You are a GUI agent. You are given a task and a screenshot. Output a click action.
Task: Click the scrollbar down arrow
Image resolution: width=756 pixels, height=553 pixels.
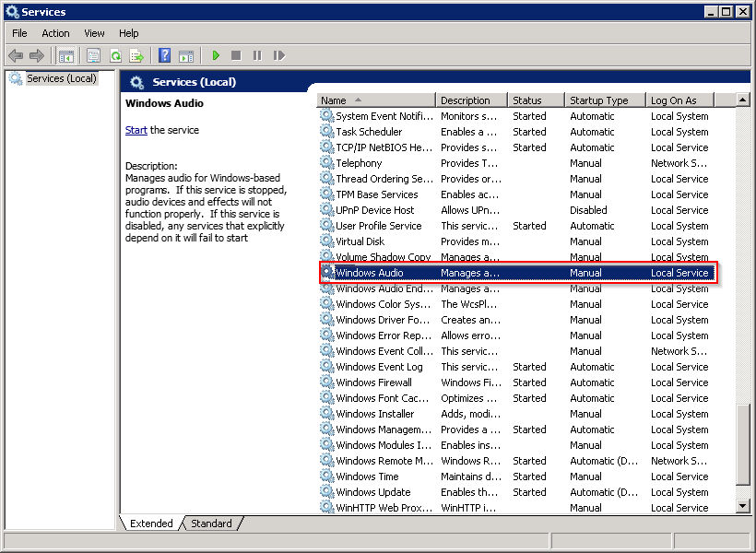tap(742, 506)
